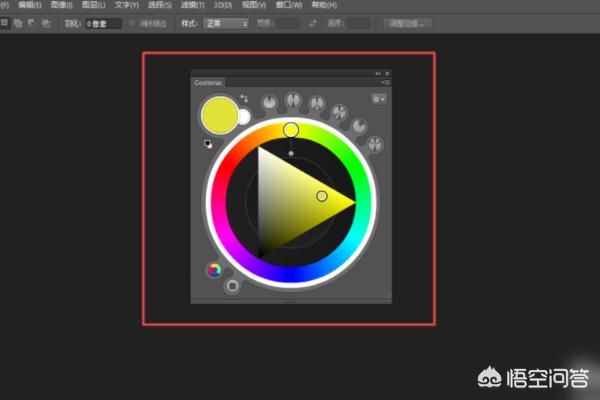Open the Coolorus gear settings dropdown
This screenshot has width=600, height=400.
click(379, 99)
